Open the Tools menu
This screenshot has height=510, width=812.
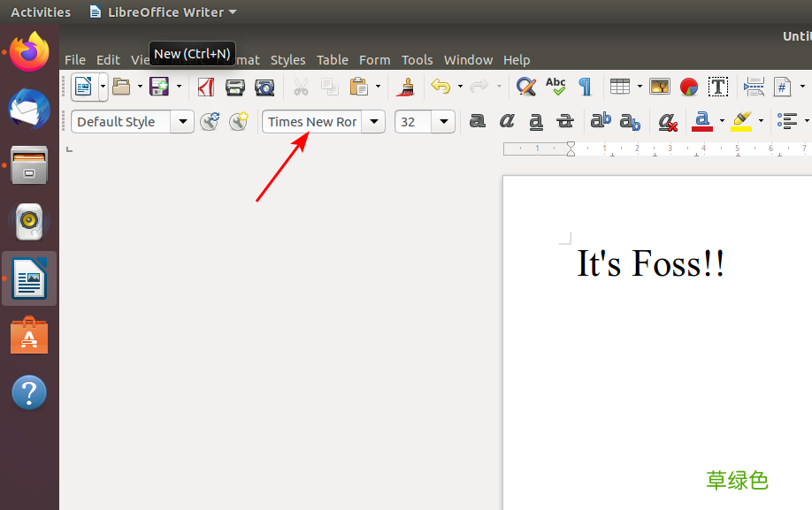coord(417,60)
